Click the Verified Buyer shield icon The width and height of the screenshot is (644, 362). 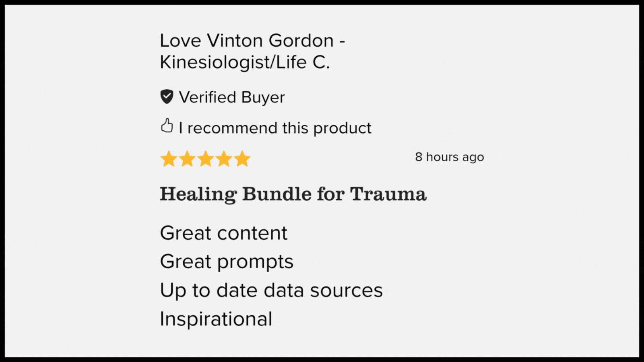(167, 97)
